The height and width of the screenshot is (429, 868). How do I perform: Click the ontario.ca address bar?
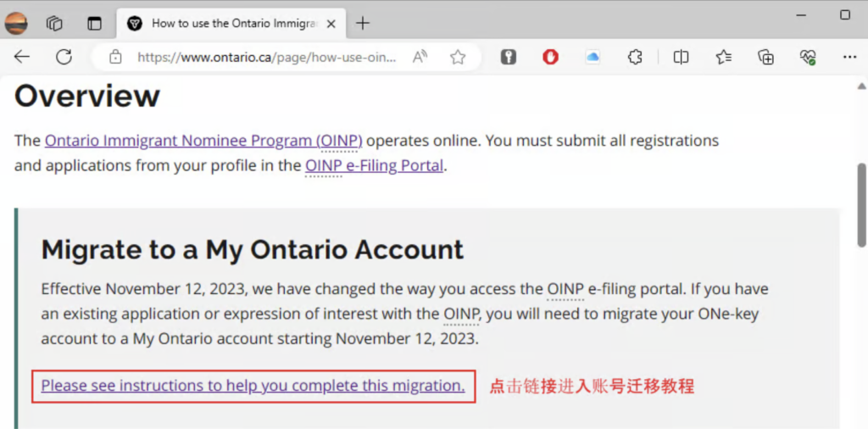tap(266, 57)
